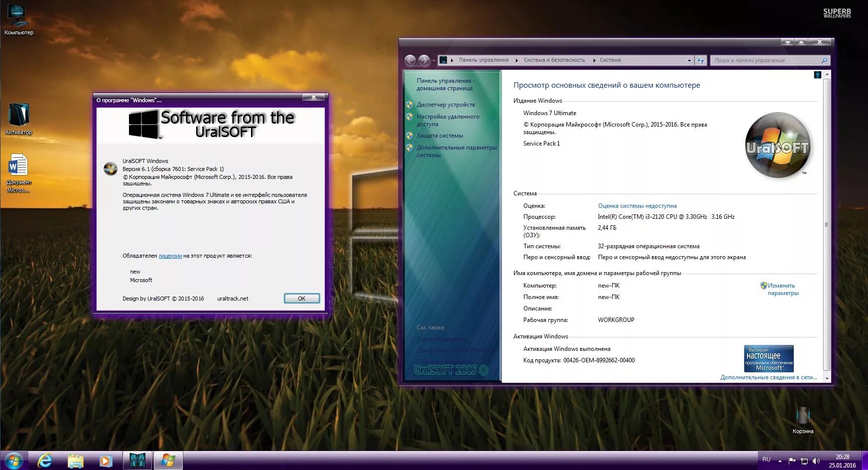868x470 pixels.
Task: Click Изменить параметры link
Action: point(782,289)
